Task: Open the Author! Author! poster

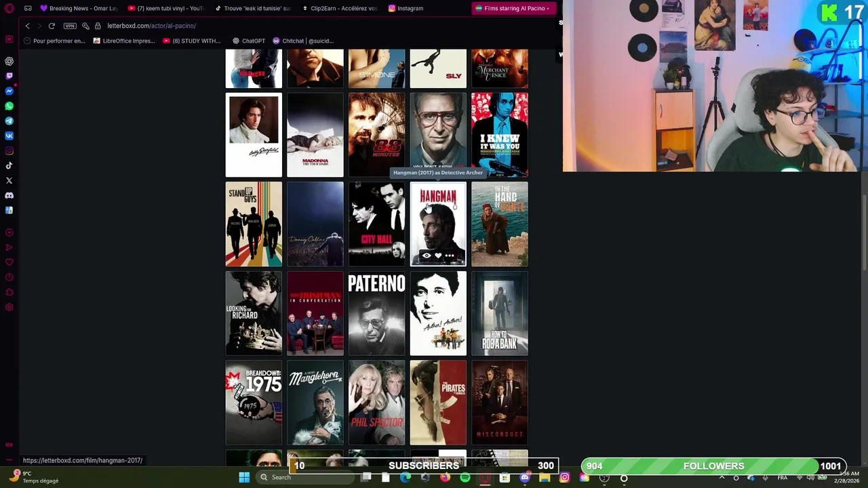Action: pyautogui.click(x=438, y=313)
